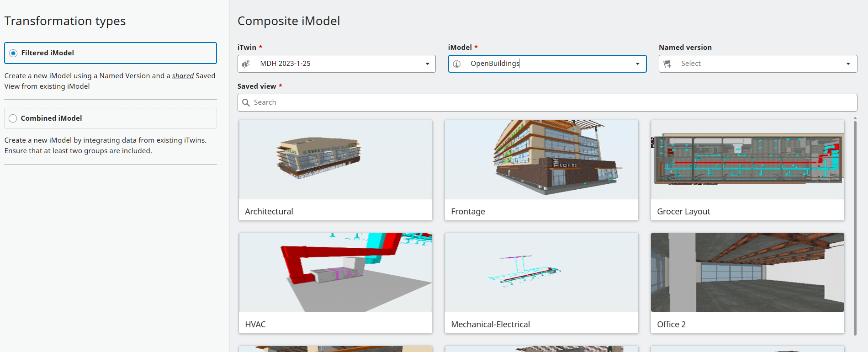868x352 pixels.
Task: Select the Mechanical-Electrical saved view card
Action: 541,273
